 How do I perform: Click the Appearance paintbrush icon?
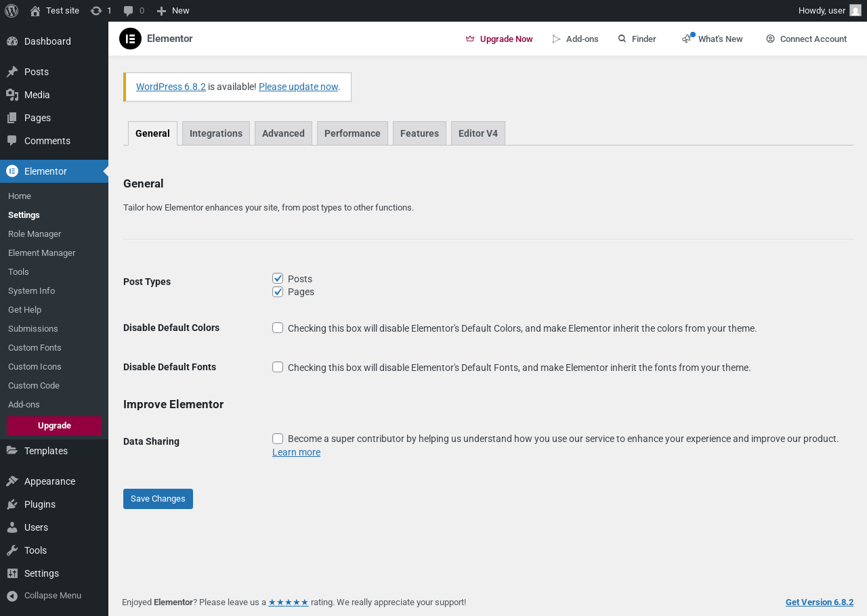(12, 481)
